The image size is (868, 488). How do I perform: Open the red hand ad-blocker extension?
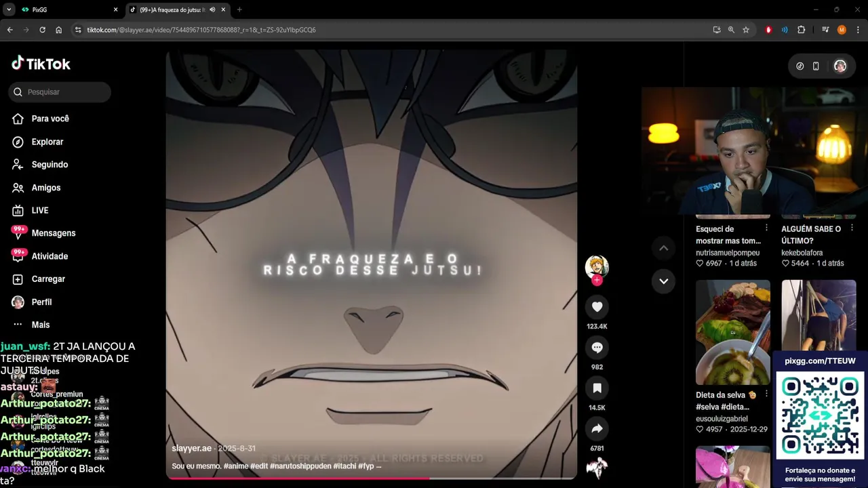tap(768, 30)
